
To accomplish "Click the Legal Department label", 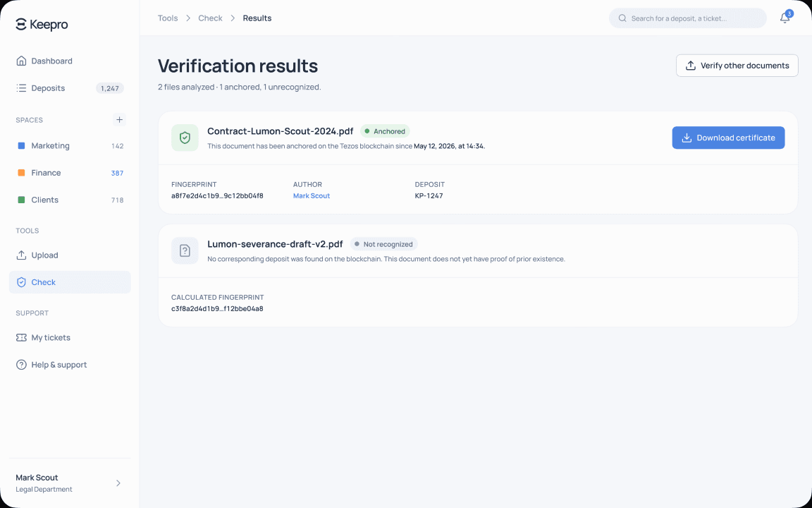I will click(44, 490).
